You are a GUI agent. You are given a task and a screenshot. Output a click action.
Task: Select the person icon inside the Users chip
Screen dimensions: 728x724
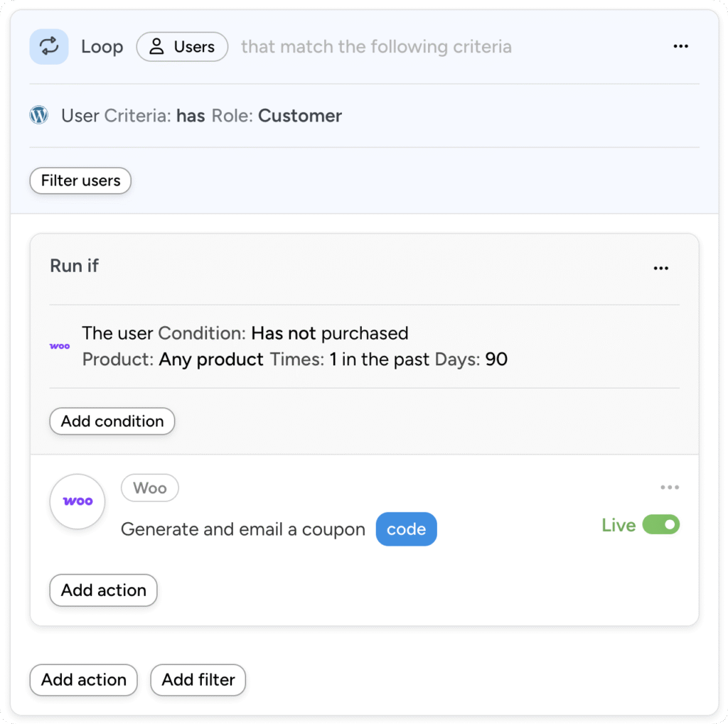[x=156, y=47]
